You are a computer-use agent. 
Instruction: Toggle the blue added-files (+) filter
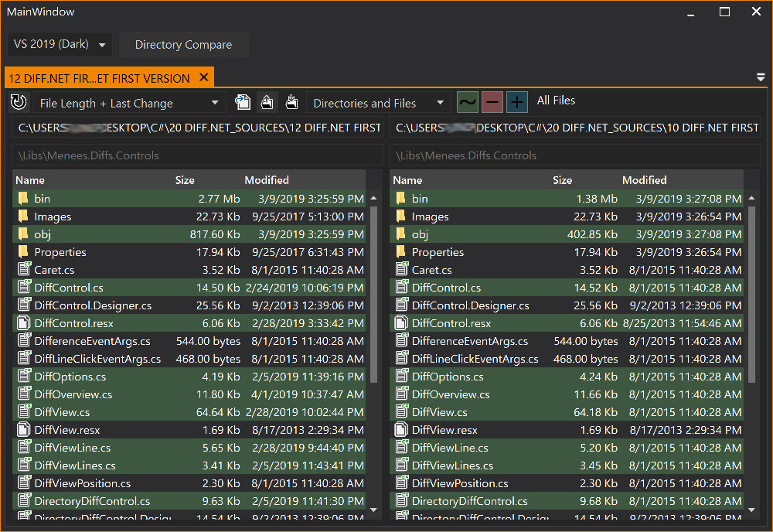pos(516,103)
